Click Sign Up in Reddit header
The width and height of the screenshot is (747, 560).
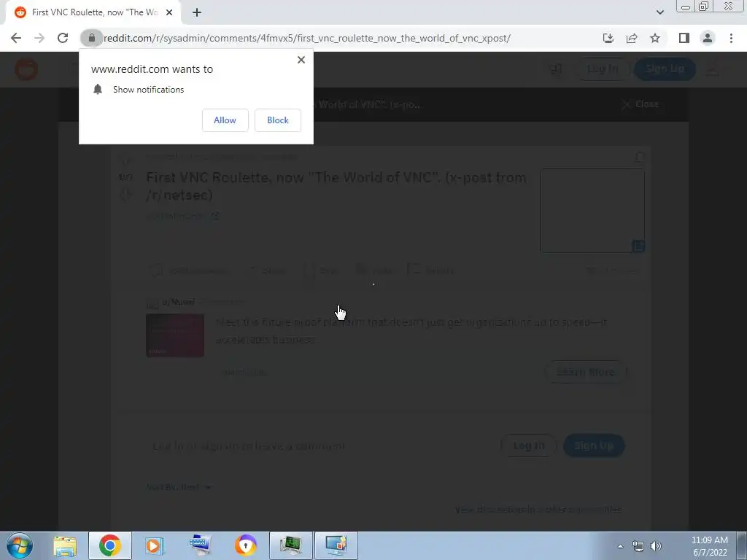pyautogui.click(x=665, y=69)
